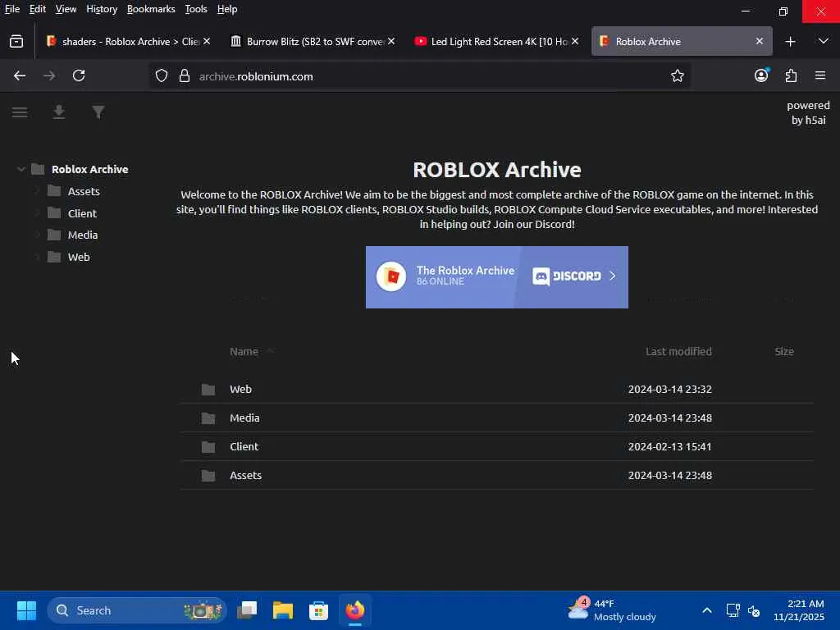Image resolution: width=840 pixels, height=630 pixels.
Task: Select Media in the sidebar tree
Action: tap(83, 235)
